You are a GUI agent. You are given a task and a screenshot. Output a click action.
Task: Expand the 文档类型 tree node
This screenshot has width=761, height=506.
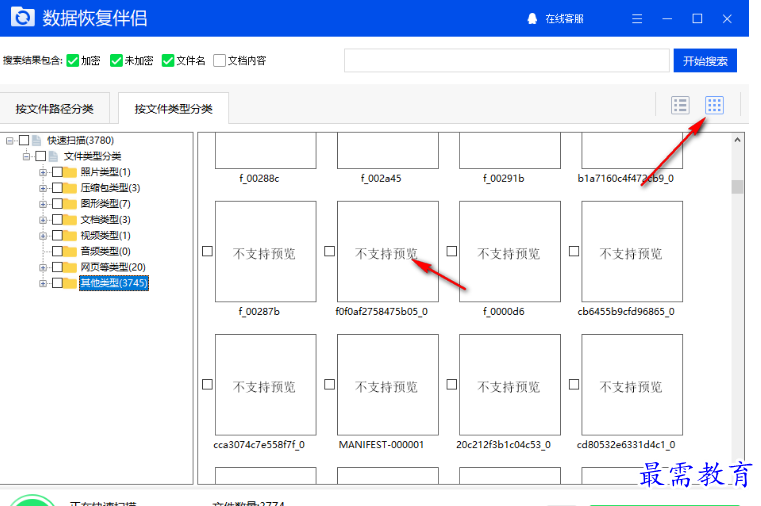click(43, 220)
